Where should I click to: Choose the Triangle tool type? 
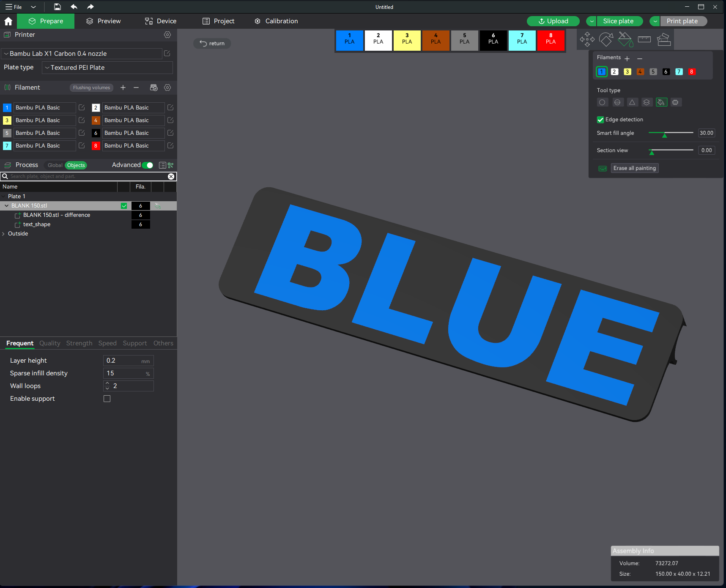632,102
